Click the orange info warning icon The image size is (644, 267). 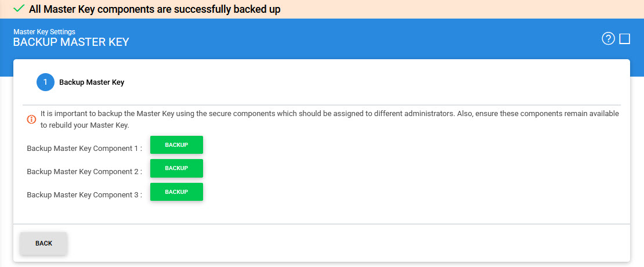click(x=31, y=119)
